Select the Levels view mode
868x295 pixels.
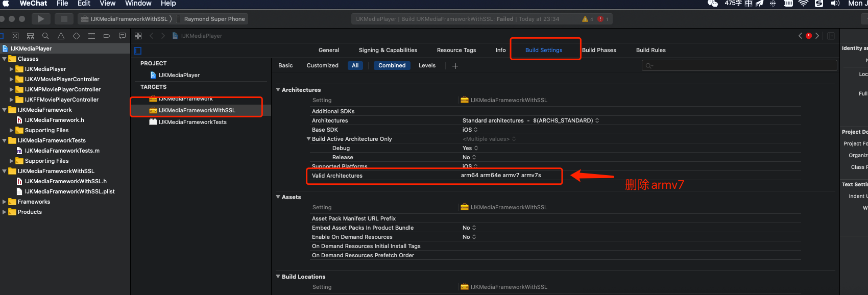point(427,65)
